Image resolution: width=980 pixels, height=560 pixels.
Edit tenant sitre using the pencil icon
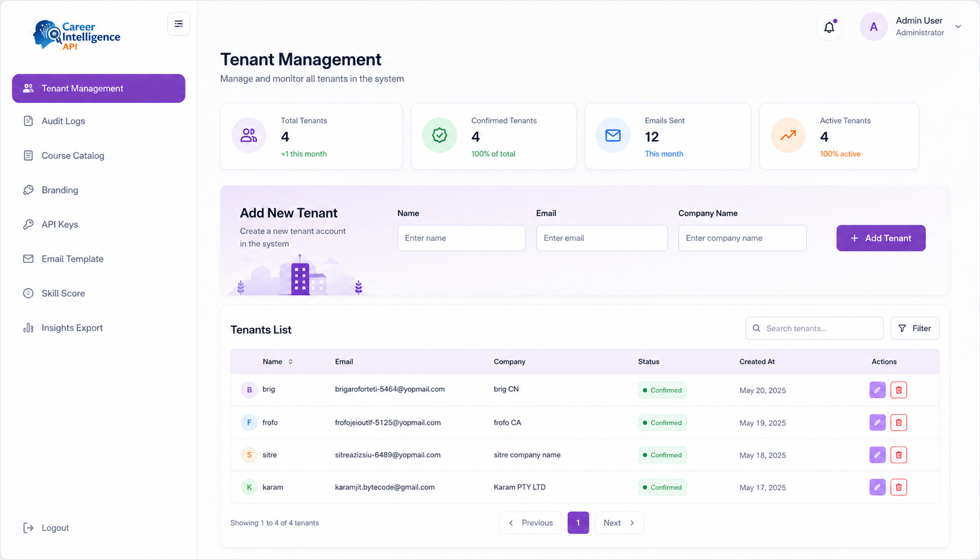click(x=877, y=455)
